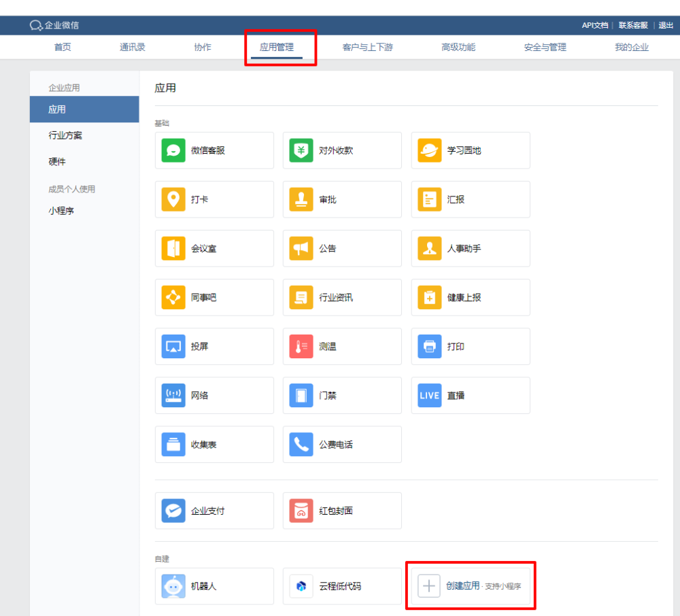This screenshot has height=616, width=680.
Task: Open the 会议室 door icon
Action: (x=173, y=248)
